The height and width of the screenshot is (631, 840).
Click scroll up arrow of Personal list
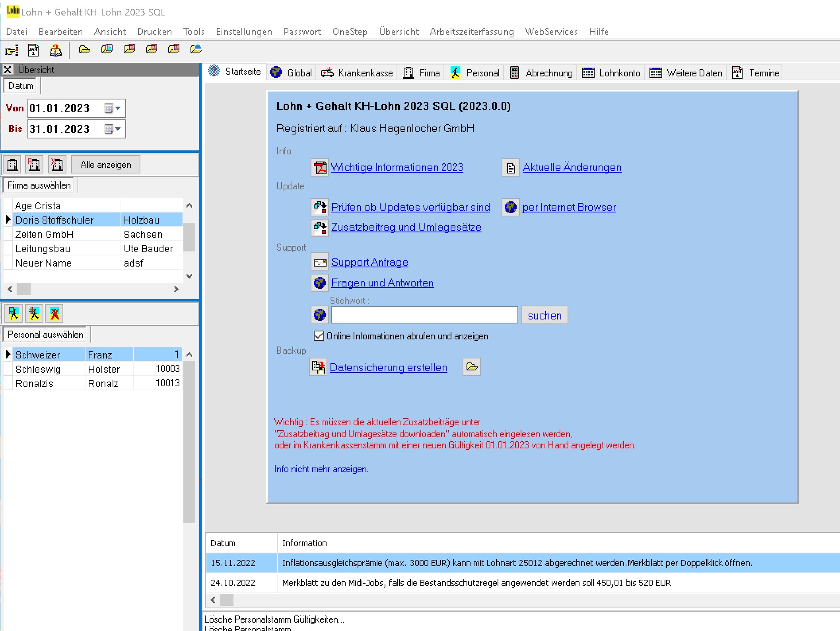click(x=189, y=354)
